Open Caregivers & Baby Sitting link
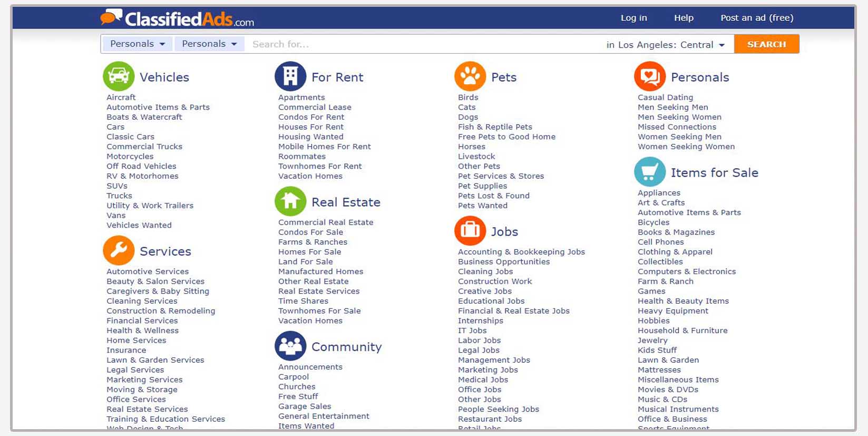Image resolution: width=868 pixels, height=436 pixels. [158, 291]
